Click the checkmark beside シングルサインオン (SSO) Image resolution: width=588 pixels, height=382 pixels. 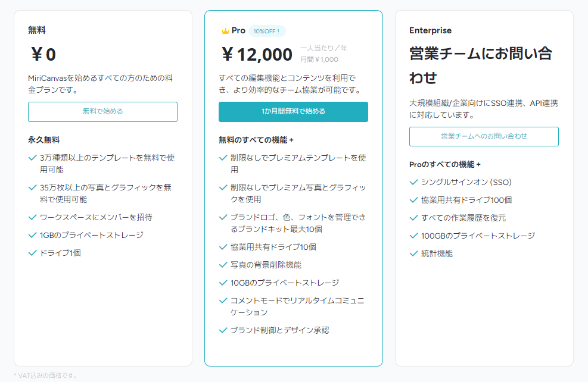(x=413, y=182)
